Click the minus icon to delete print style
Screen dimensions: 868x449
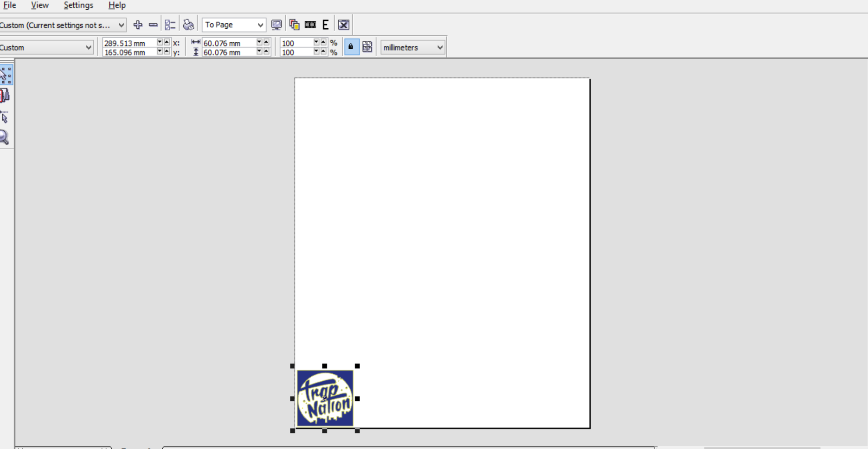point(153,25)
